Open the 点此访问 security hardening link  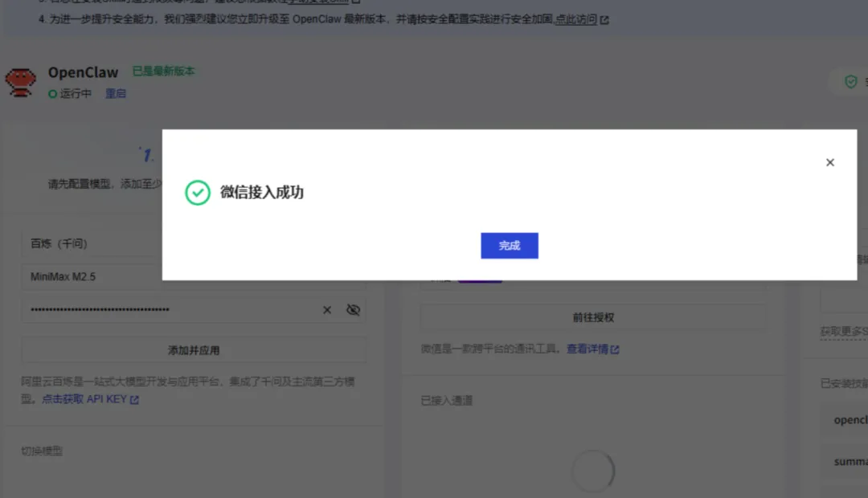(575, 19)
